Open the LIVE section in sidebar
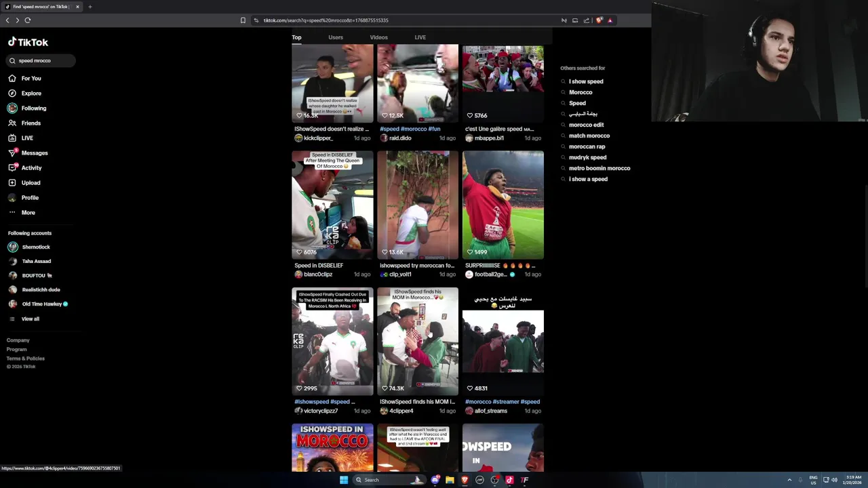 tap(21, 138)
